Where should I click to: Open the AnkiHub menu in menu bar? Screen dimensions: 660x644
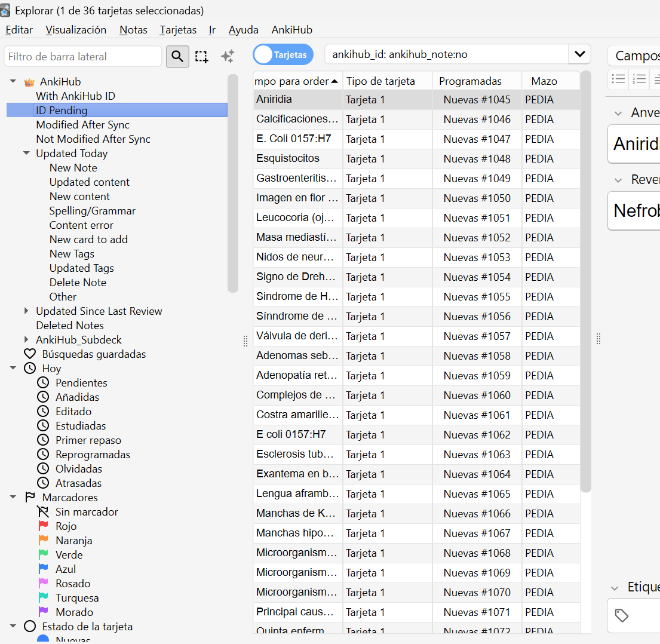point(291,30)
